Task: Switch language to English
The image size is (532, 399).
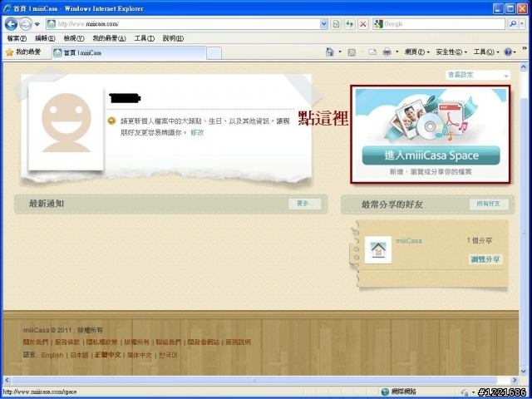Action: coord(52,355)
